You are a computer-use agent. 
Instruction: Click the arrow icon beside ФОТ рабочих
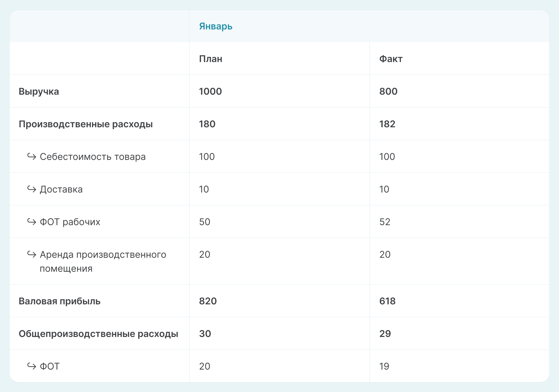point(31,222)
